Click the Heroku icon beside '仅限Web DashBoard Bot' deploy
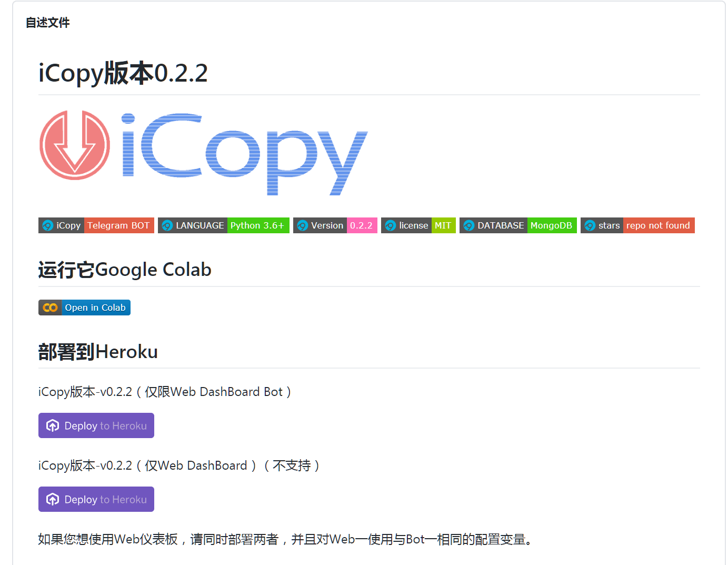Screen dimensions: 728x565 tap(53, 425)
